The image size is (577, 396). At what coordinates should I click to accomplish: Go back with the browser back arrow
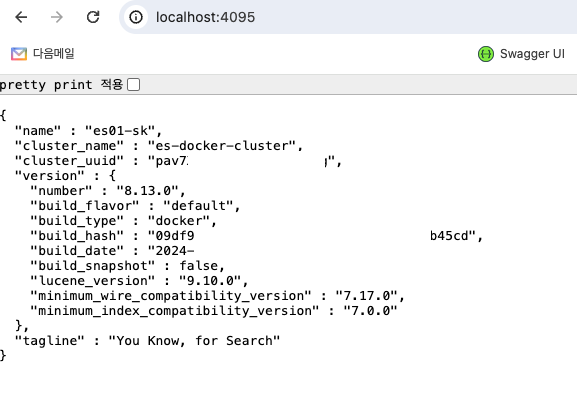[21, 17]
